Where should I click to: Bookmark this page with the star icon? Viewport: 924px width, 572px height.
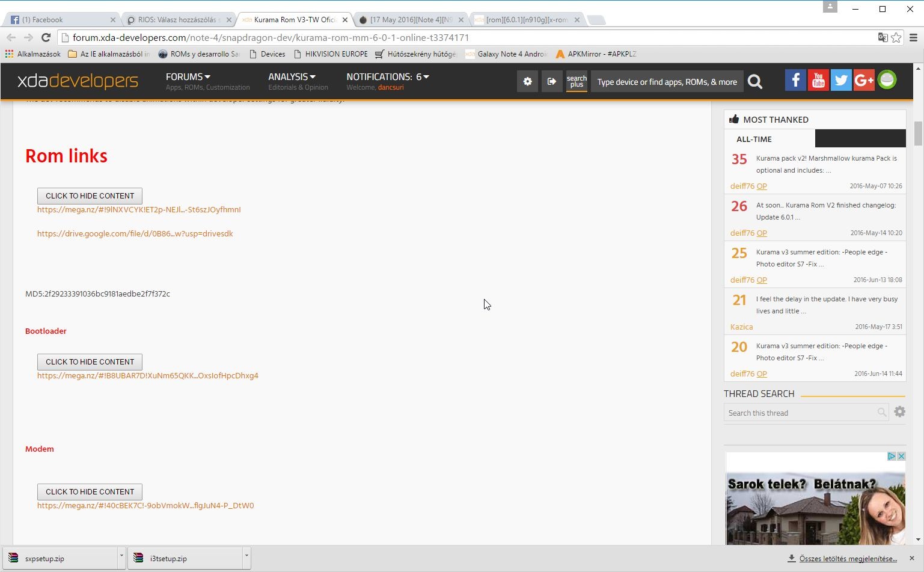[896, 37]
